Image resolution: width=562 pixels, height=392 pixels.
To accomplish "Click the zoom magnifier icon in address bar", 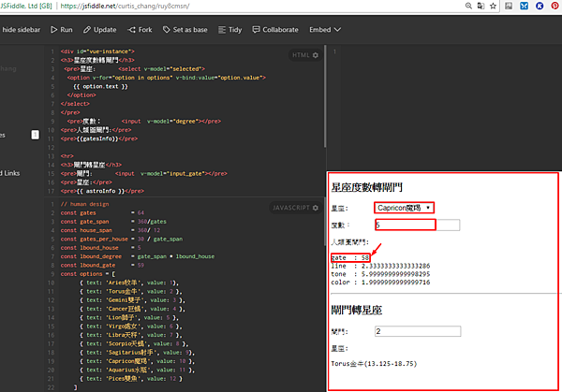I will [468, 6].
